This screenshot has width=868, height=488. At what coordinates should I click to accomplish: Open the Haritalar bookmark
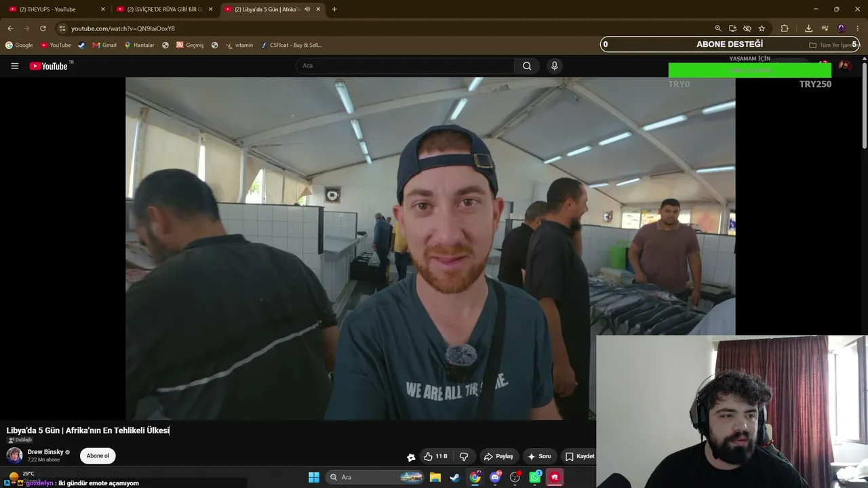point(139,45)
